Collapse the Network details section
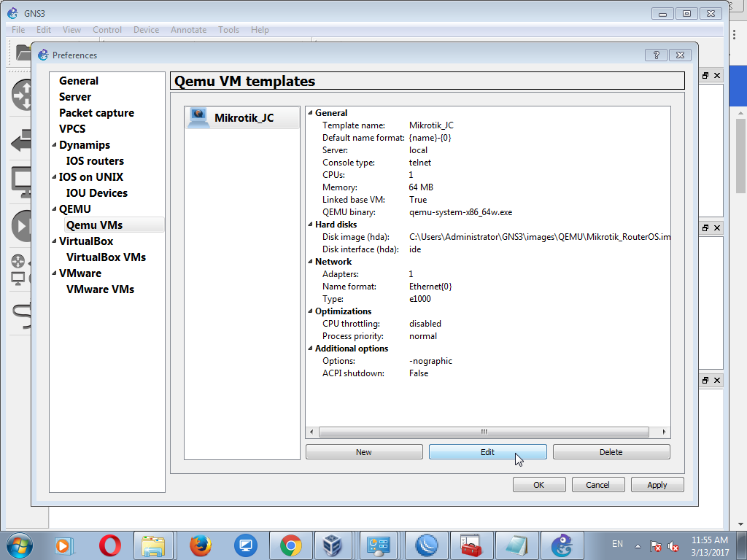The height and width of the screenshot is (560, 747). [x=311, y=262]
